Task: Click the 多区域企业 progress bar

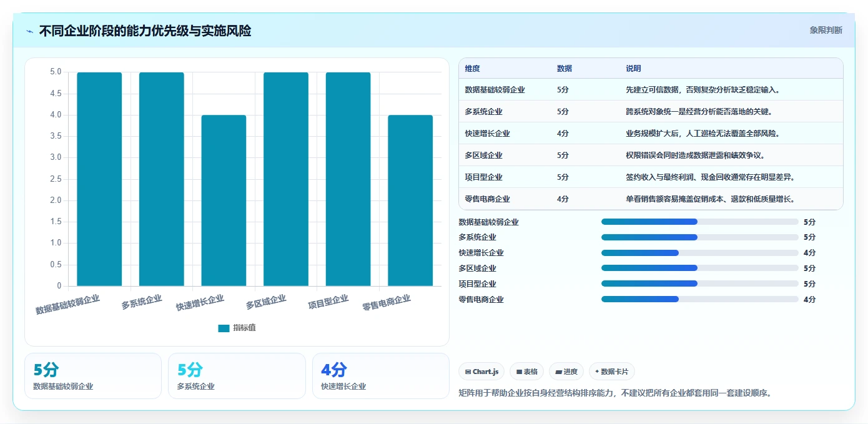Action: coord(700,268)
